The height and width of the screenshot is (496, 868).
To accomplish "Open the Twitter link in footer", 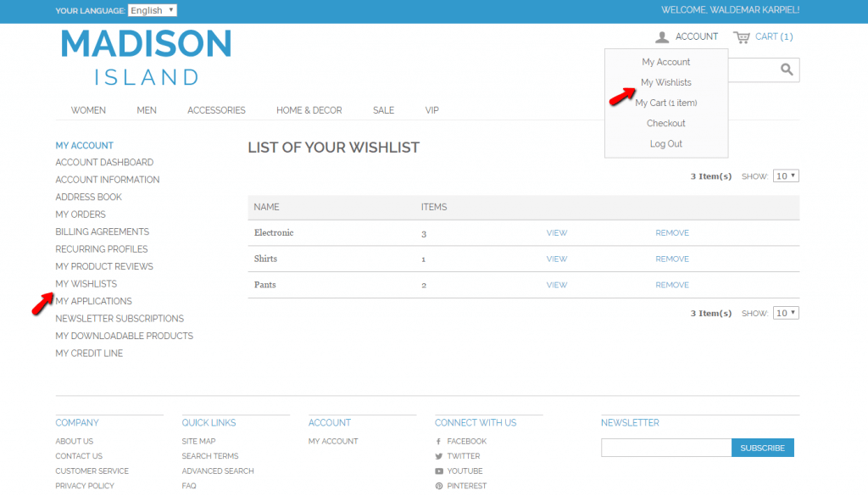I will click(463, 456).
